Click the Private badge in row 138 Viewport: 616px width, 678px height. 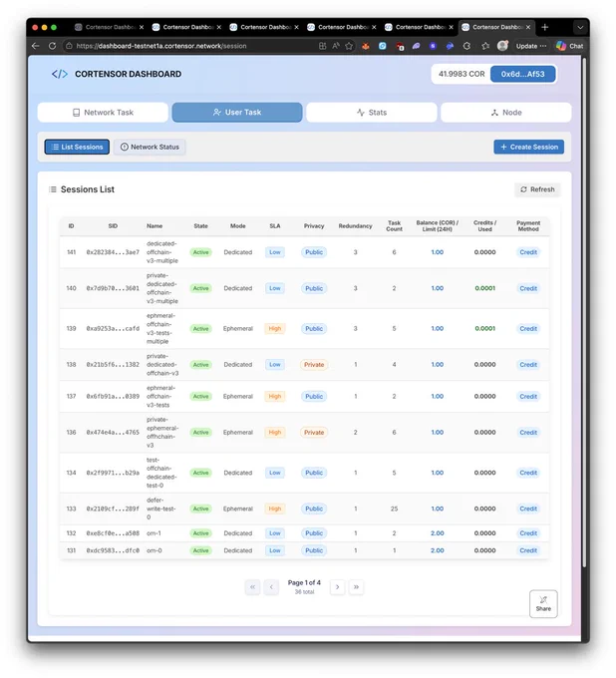click(x=314, y=365)
